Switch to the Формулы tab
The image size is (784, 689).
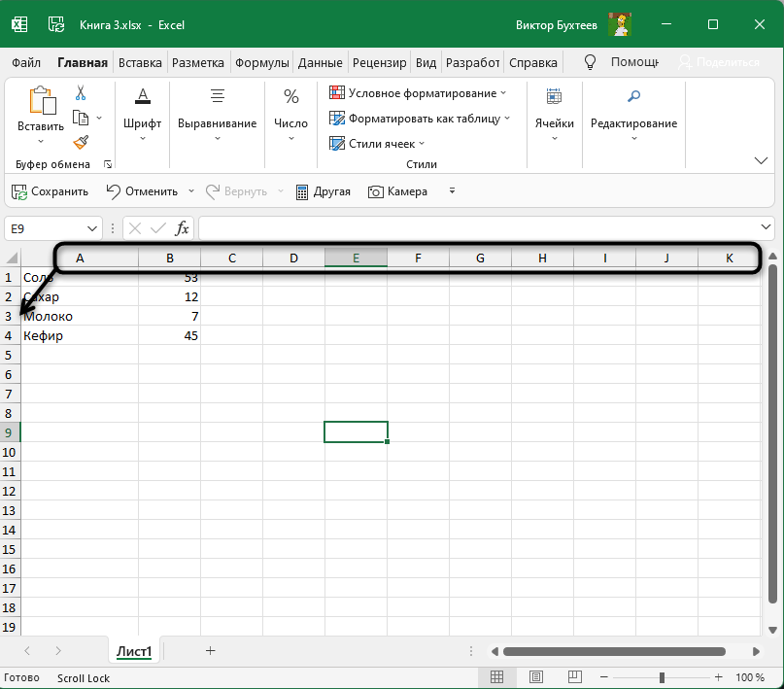(262, 63)
